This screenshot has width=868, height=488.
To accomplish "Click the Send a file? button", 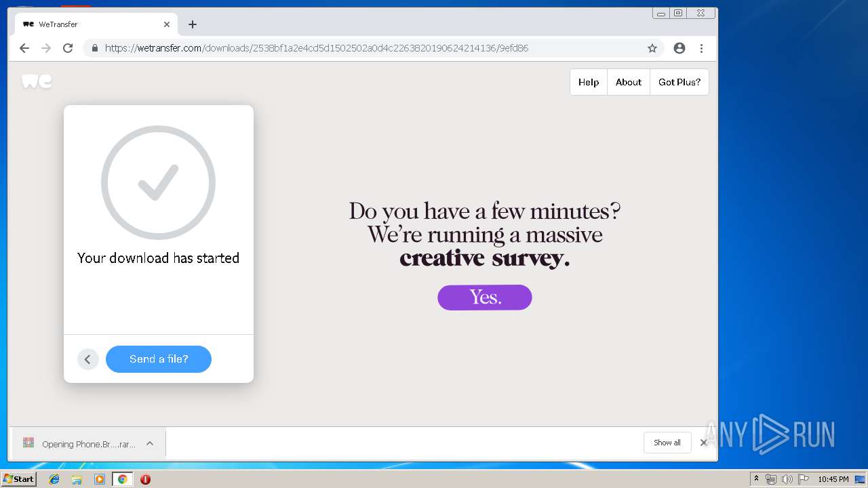I will coord(159,359).
